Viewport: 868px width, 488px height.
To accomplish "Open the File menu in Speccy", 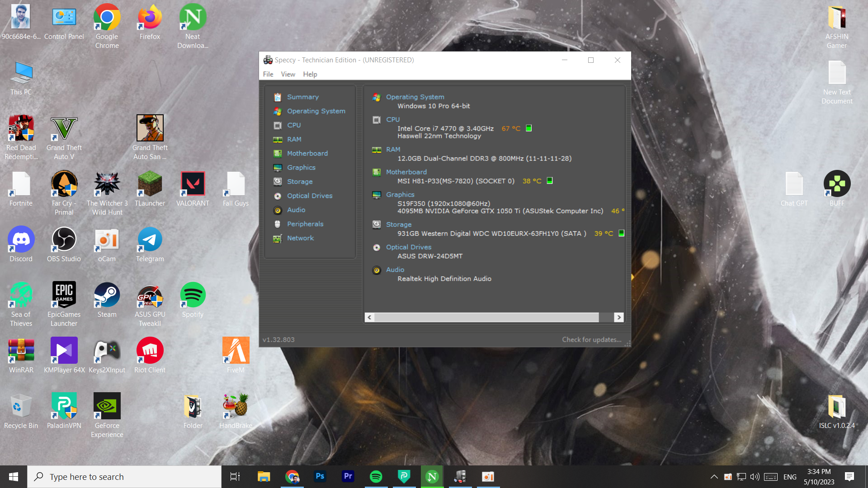I will click(268, 74).
